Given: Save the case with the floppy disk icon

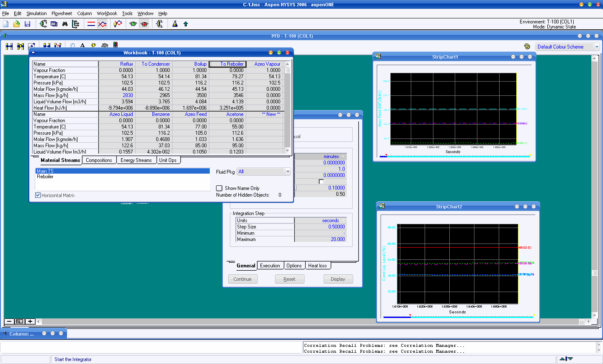Looking at the screenshot, I should pos(27,24).
